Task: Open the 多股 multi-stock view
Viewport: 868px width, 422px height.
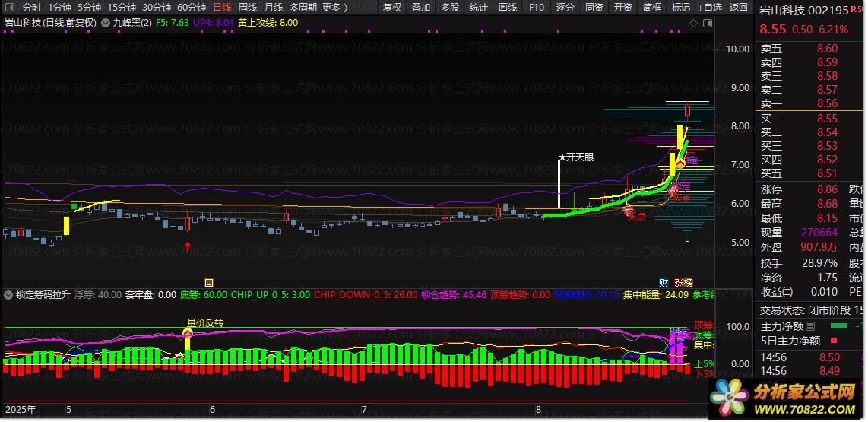Action: (x=449, y=7)
